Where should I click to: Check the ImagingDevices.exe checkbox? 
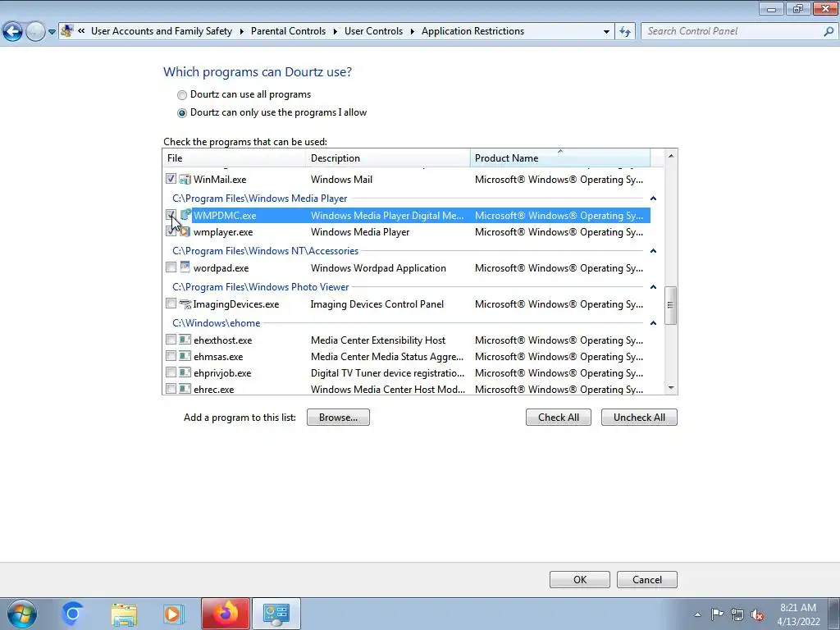171,304
